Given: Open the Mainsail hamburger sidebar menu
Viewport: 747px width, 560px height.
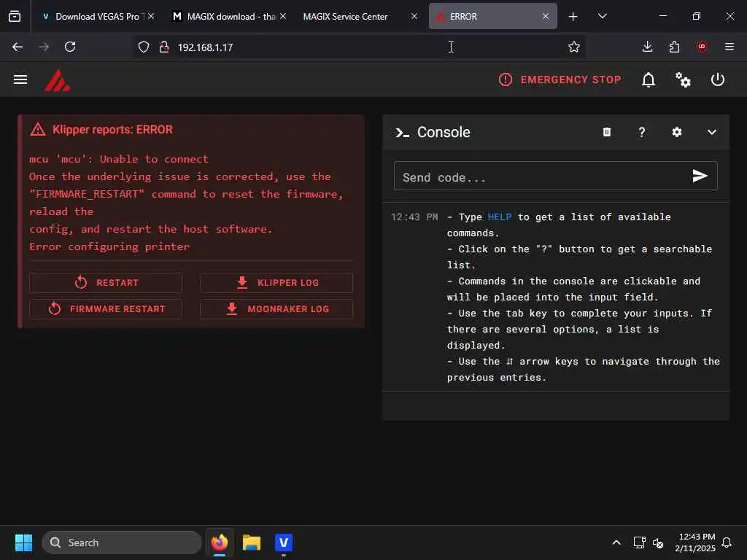Looking at the screenshot, I should click(20, 79).
